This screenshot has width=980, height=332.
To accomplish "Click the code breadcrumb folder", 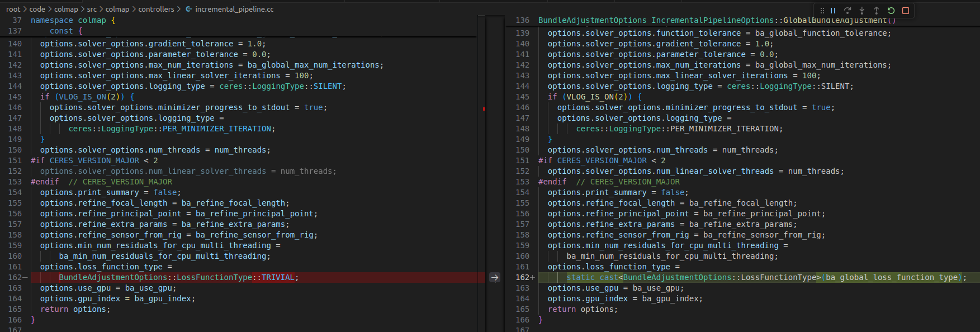I will (x=37, y=9).
